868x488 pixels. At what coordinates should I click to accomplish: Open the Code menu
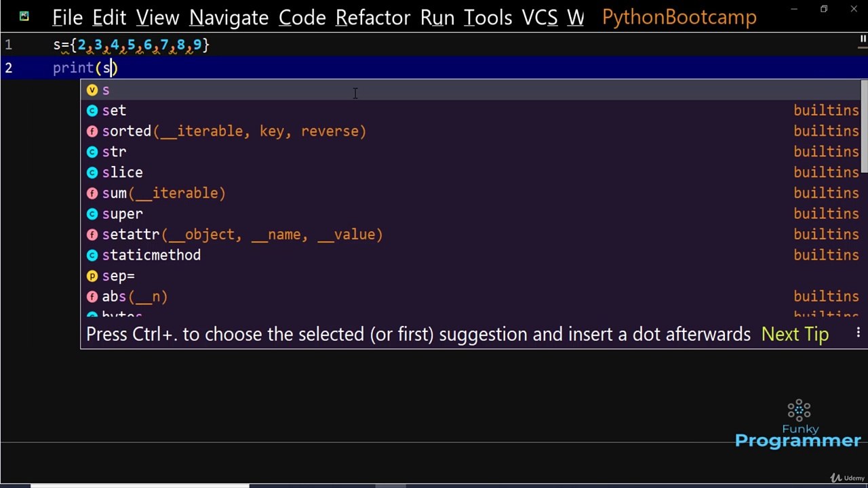[x=302, y=18]
